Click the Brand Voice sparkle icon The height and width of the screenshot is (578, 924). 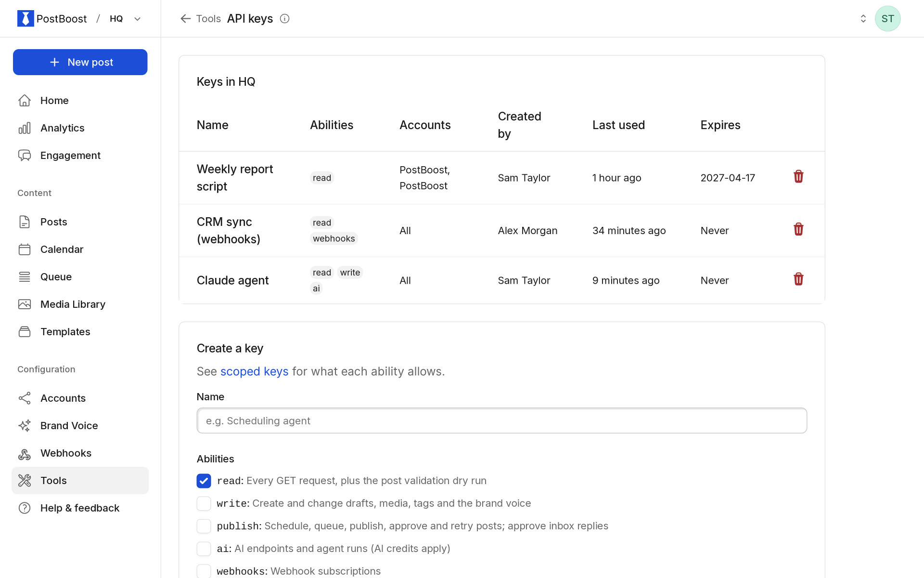(x=25, y=425)
